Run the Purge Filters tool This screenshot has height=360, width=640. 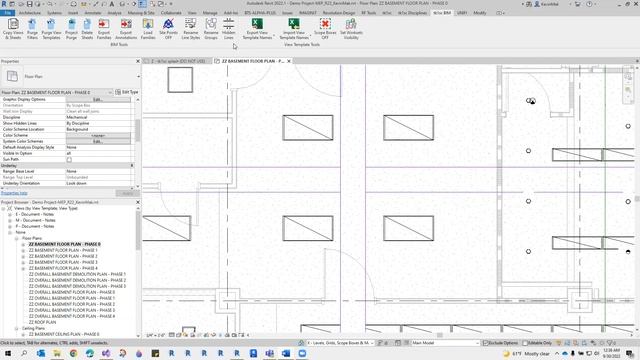pyautogui.click(x=32, y=29)
